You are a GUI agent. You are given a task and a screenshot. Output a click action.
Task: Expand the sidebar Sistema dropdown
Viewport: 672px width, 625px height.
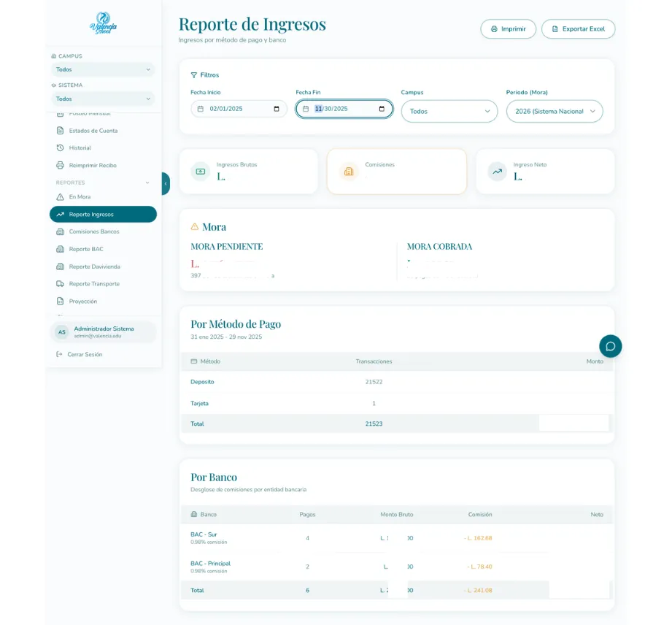click(103, 99)
